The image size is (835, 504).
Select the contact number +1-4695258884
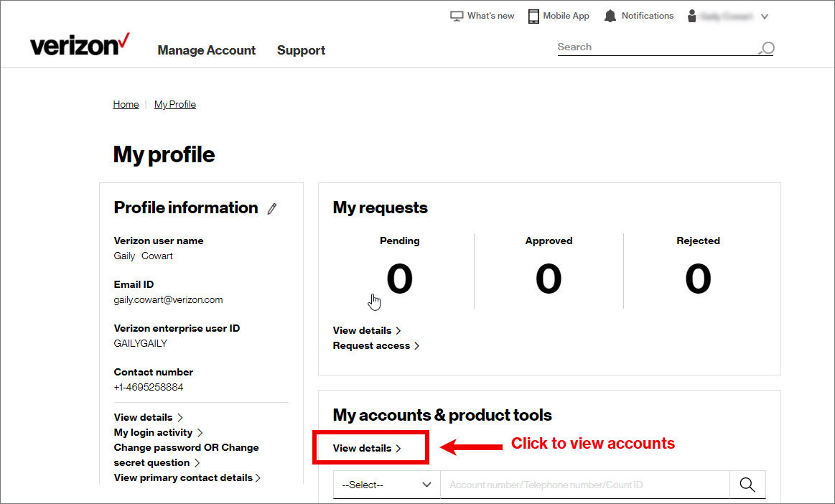(x=149, y=387)
